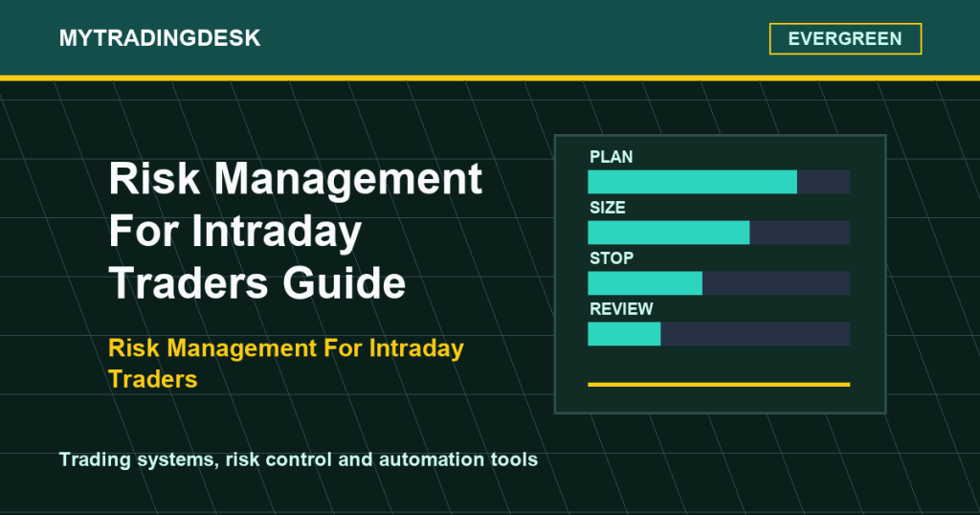Click the SIZE progress bar

click(x=719, y=233)
